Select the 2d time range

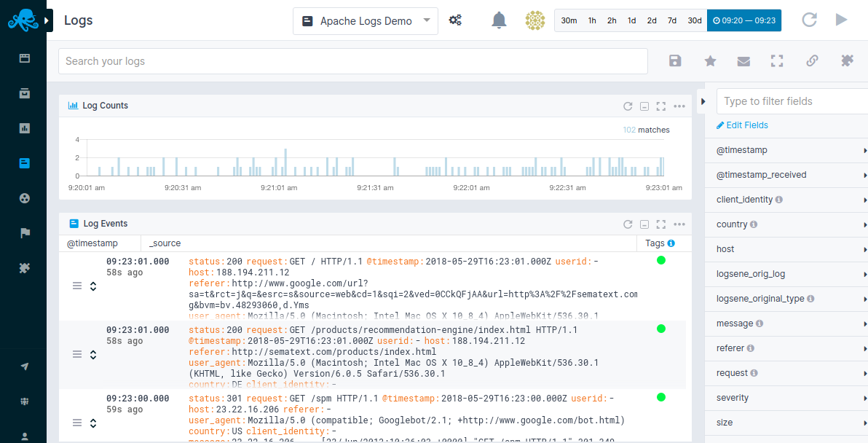(652, 20)
